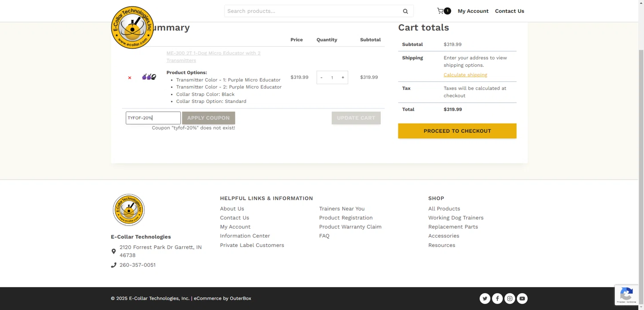Go to Product Registration
Image resolution: width=644 pixels, height=310 pixels.
point(346,218)
